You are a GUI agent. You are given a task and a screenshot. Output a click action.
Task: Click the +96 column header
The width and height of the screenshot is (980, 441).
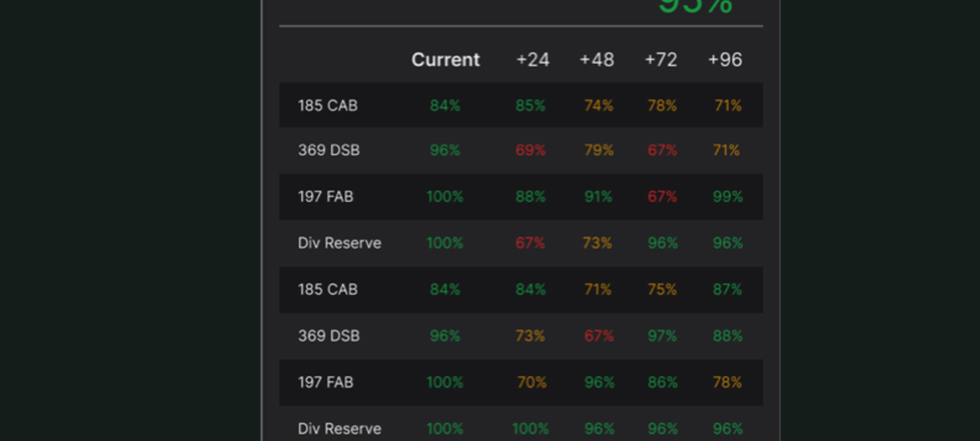pyautogui.click(x=725, y=60)
